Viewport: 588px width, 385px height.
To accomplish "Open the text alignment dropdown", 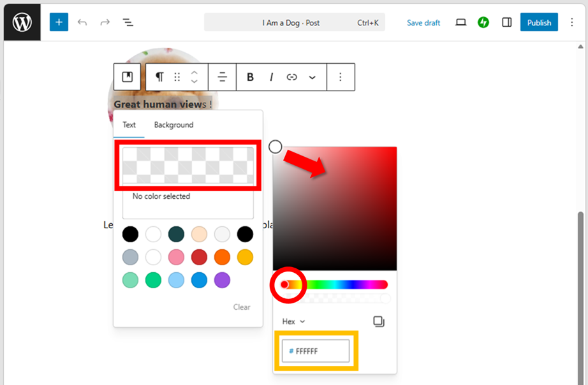I will coord(223,77).
